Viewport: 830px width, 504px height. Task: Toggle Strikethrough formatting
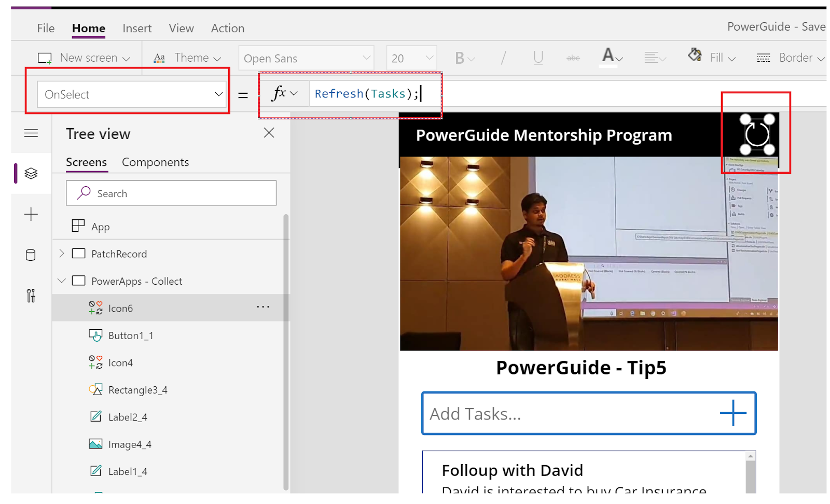573,58
